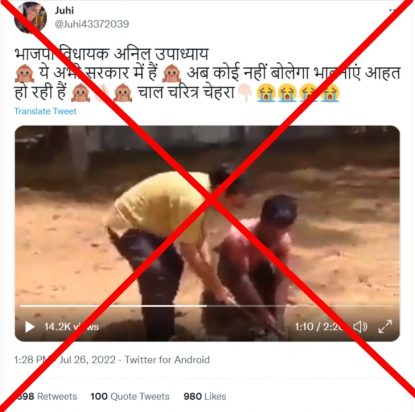This screenshot has height=412, width=415.
Task: Open @Juhi43372039 handle
Action: (92, 24)
